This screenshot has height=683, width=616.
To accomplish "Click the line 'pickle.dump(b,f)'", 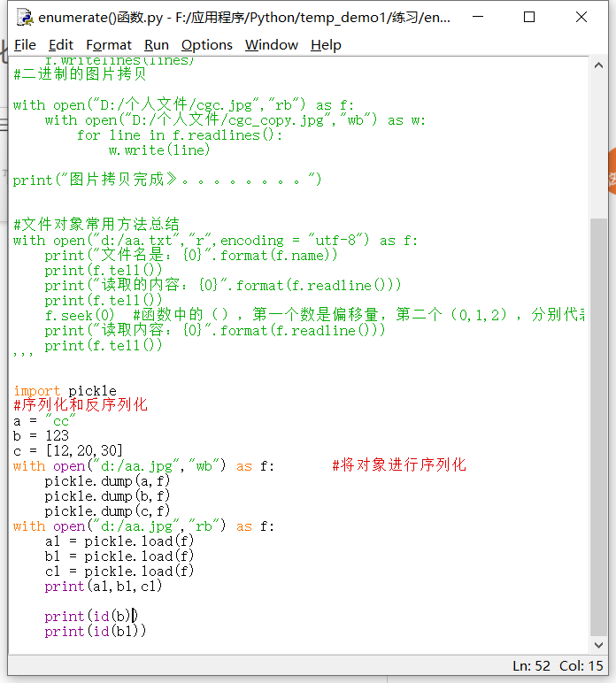I will tap(107, 496).
